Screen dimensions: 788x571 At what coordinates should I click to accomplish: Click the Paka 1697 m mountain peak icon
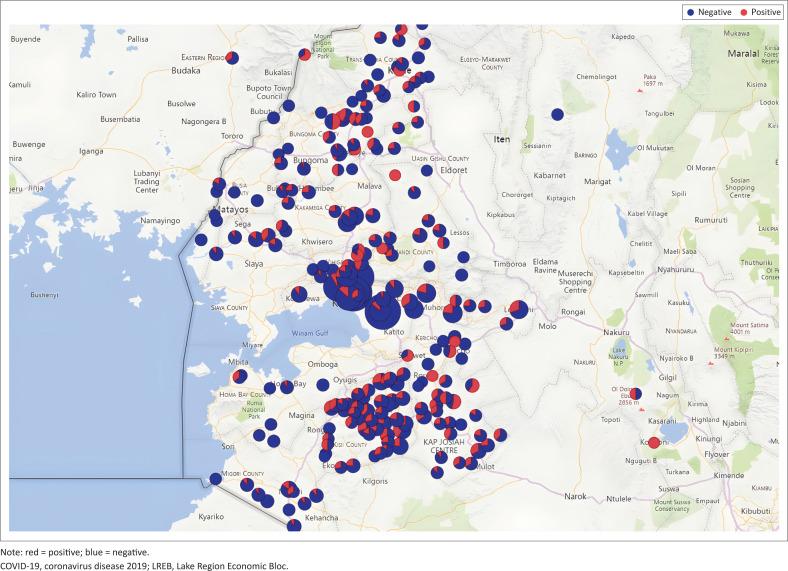pyautogui.click(x=638, y=92)
